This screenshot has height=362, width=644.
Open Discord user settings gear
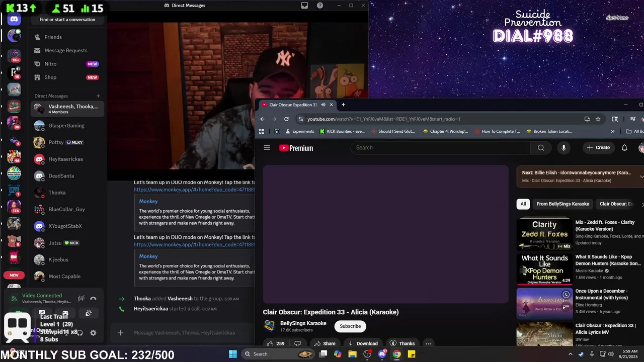(x=93, y=333)
